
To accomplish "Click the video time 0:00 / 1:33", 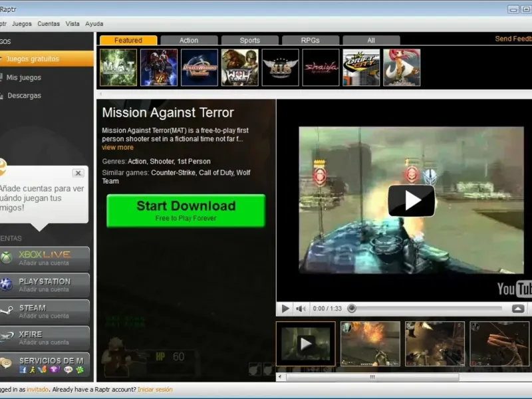I will pyautogui.click(x=327, y=309).
